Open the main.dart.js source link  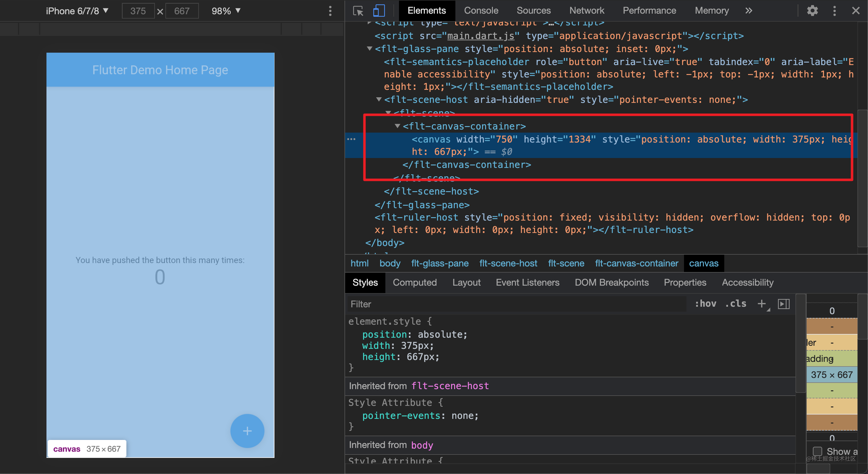point(480,36)
